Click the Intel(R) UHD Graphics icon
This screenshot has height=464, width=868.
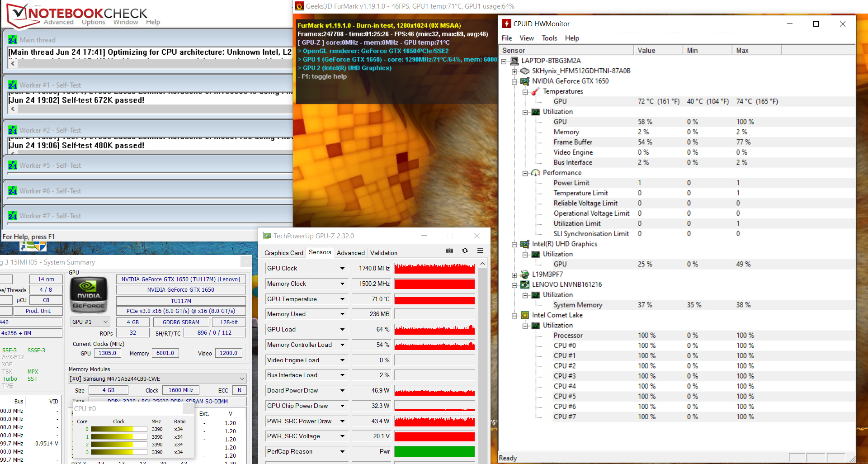525,244
